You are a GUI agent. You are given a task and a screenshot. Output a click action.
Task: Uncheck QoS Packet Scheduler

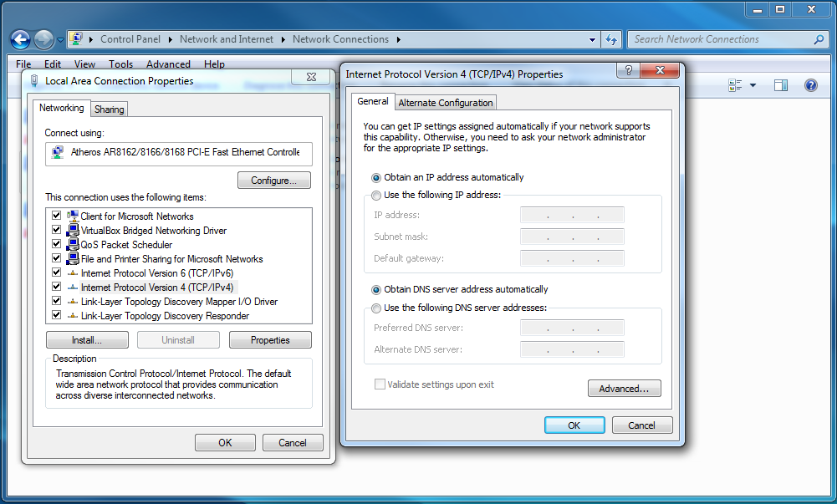pyautogui.click(x=56, y=244)
